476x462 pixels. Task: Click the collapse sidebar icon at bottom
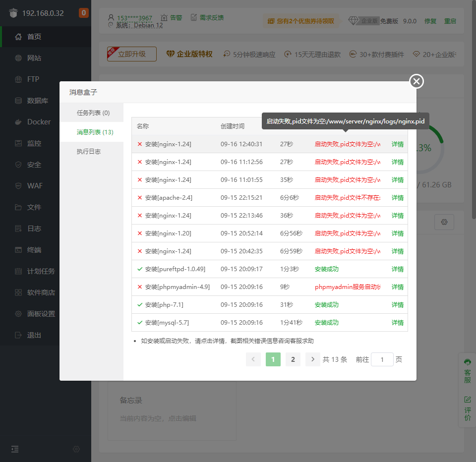click(x=15, y=449)
